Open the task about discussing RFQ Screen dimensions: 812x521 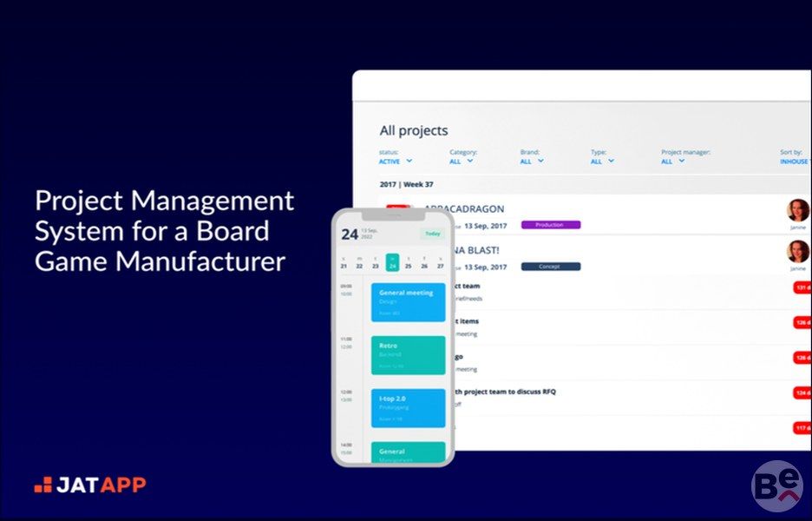point(506,392)
